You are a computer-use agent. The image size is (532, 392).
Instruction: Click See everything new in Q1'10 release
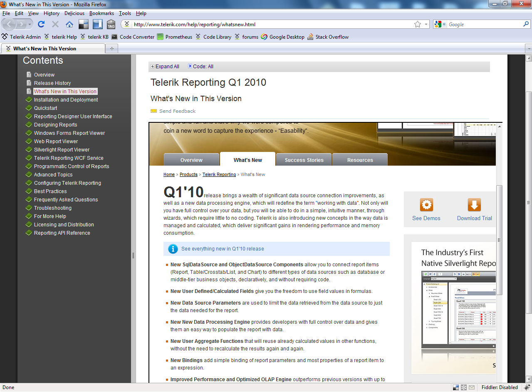(223, 249)
